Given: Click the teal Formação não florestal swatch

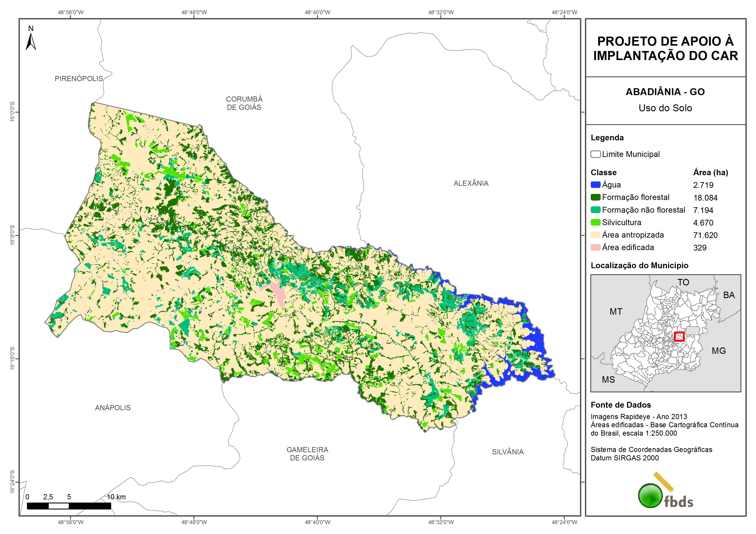Looking at the screenshot, I should pos(595,210).
